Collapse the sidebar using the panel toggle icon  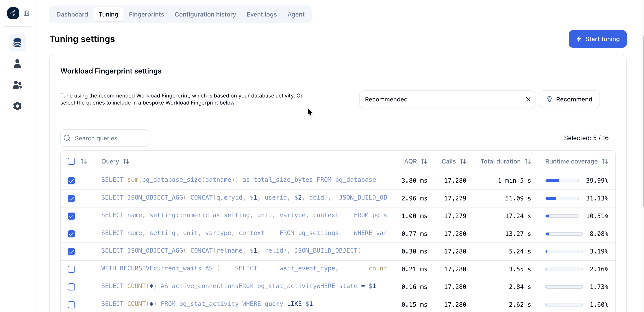27,13
